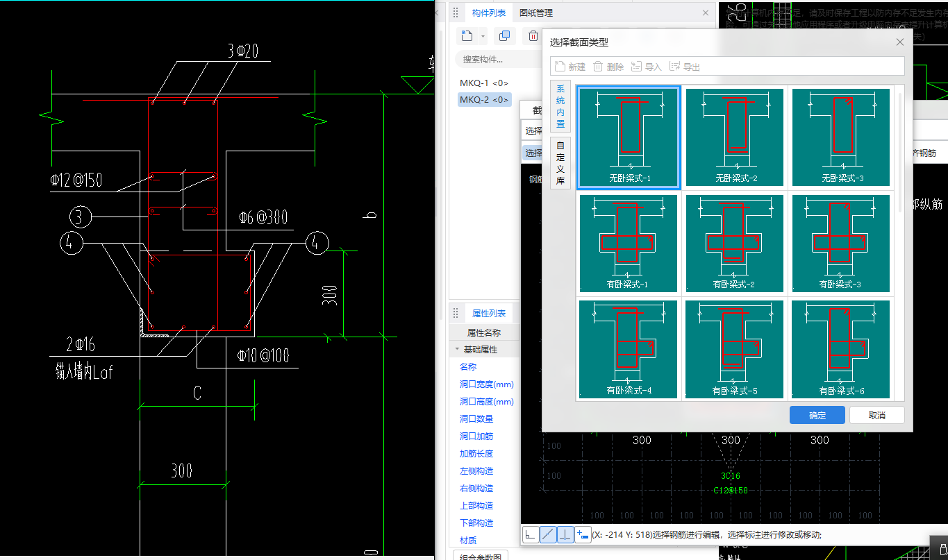Select MKQ-1 <0> in component list
The image size is (948, 560).
click(484, 83)
